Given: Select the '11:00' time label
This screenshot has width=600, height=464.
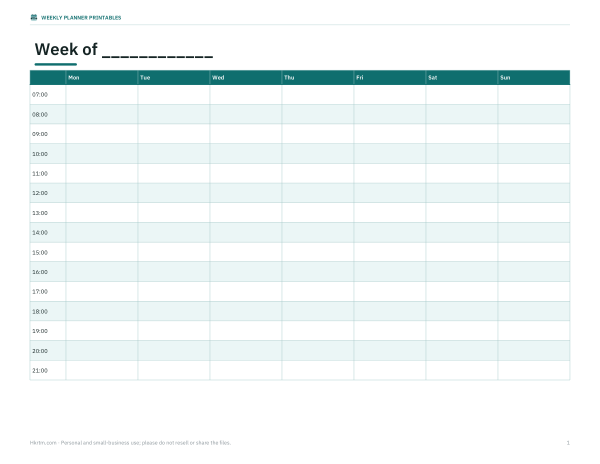Looking at the screenshot, I should (x=40, y=173).
